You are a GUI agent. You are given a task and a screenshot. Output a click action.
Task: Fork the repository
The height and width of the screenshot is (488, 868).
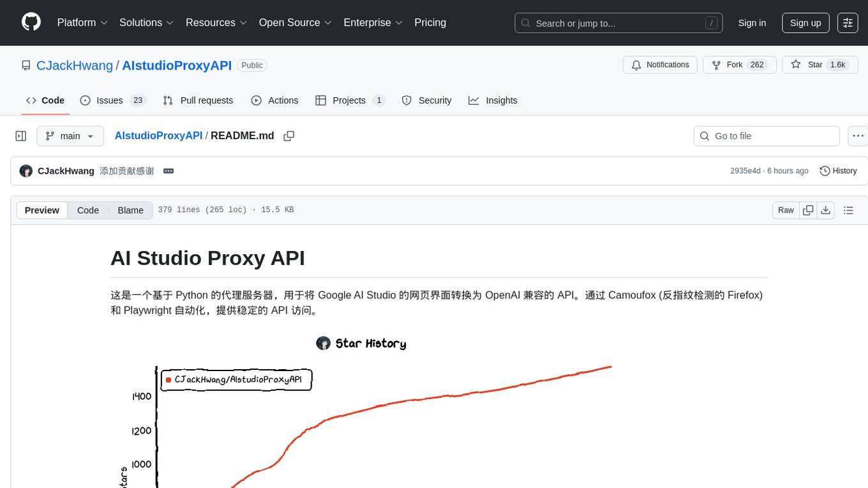point(739,65)
